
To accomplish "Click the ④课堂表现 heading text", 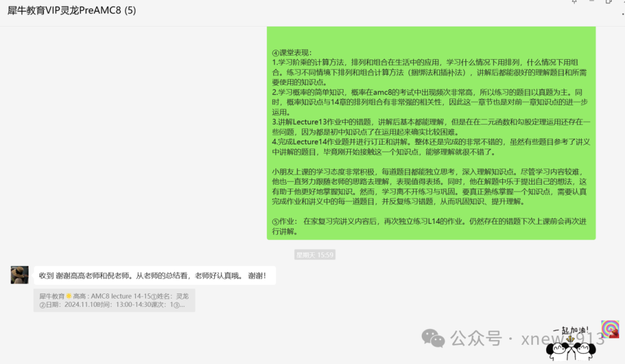I will [292, 53].
